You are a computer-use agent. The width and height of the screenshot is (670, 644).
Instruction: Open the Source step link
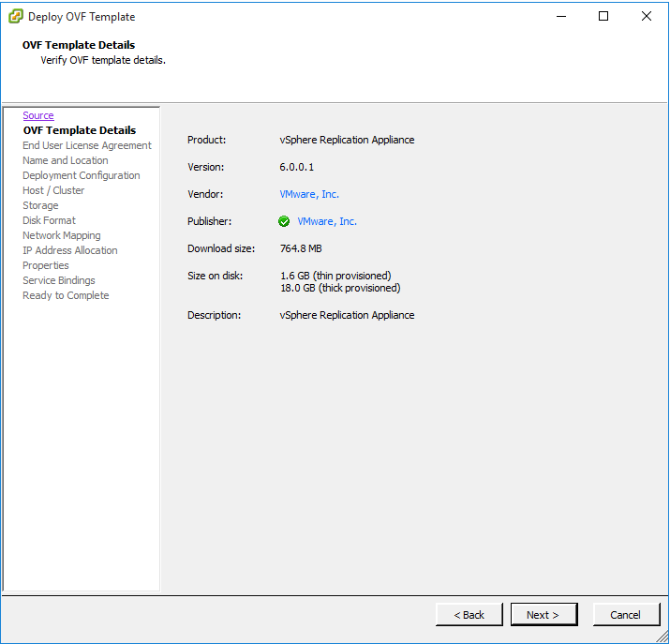click(x=38, y=115)
